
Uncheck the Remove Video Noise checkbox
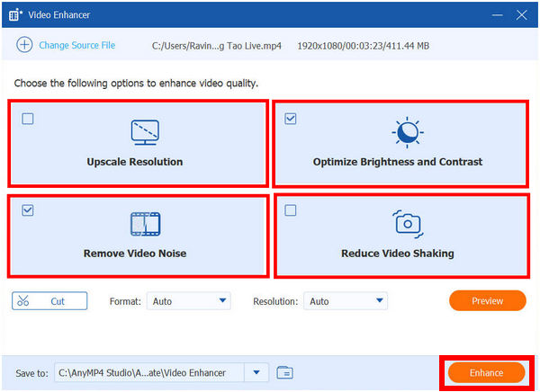pyautogui.click(x=28, y=210)
